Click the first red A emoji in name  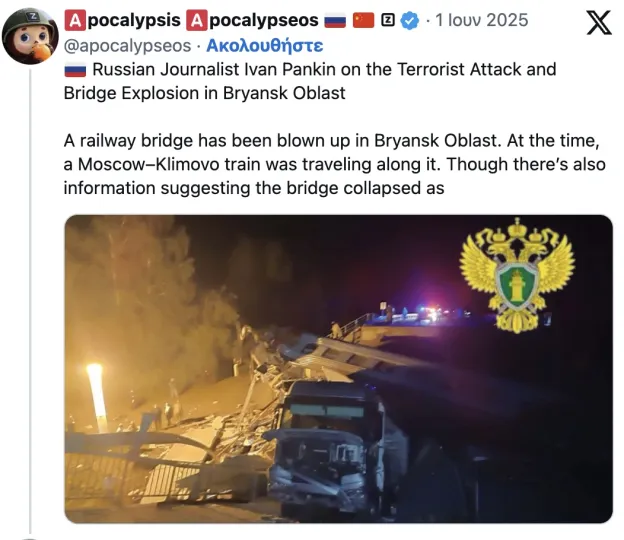(x=75, y=20)
